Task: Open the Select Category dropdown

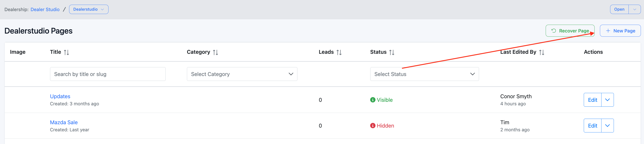Action: [x=242, y=74]
